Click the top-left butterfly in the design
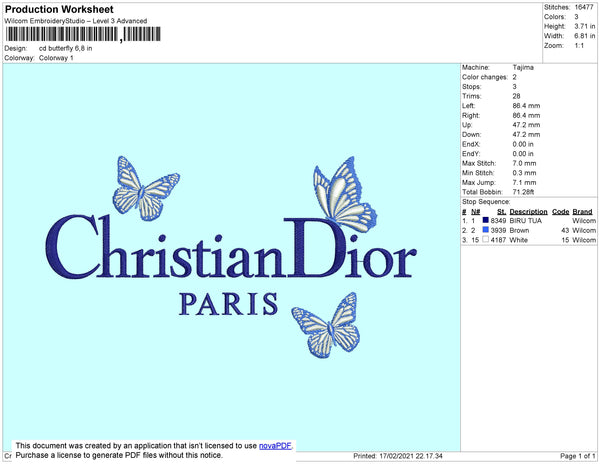This screenshot has height=464, width=600. (145, 188)
